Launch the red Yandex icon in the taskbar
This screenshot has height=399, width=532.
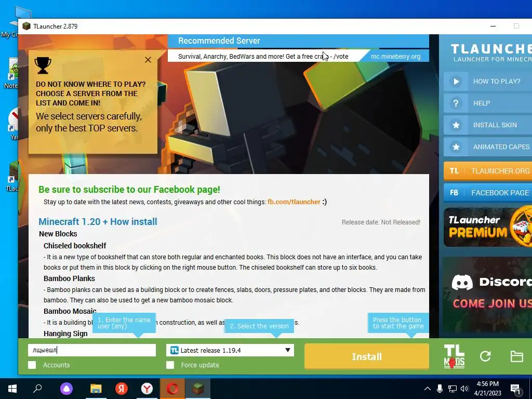click(x=121, y=389)
